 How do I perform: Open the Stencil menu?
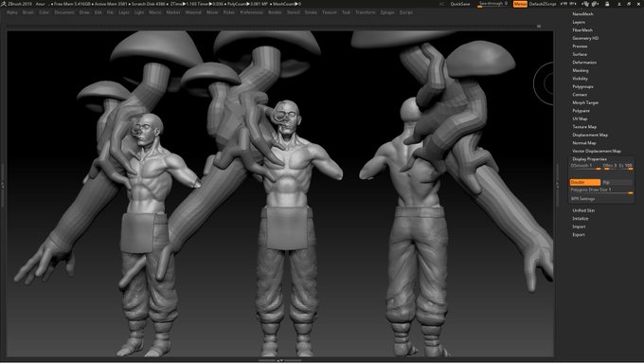[294, 12]
